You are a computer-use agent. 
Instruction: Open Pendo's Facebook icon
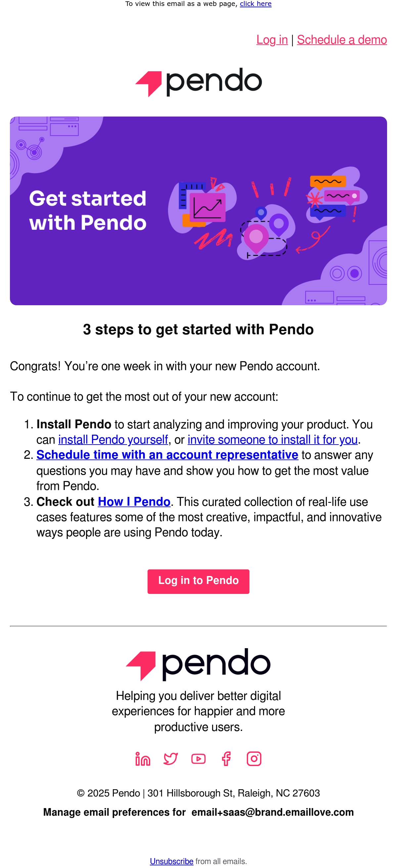226,758
